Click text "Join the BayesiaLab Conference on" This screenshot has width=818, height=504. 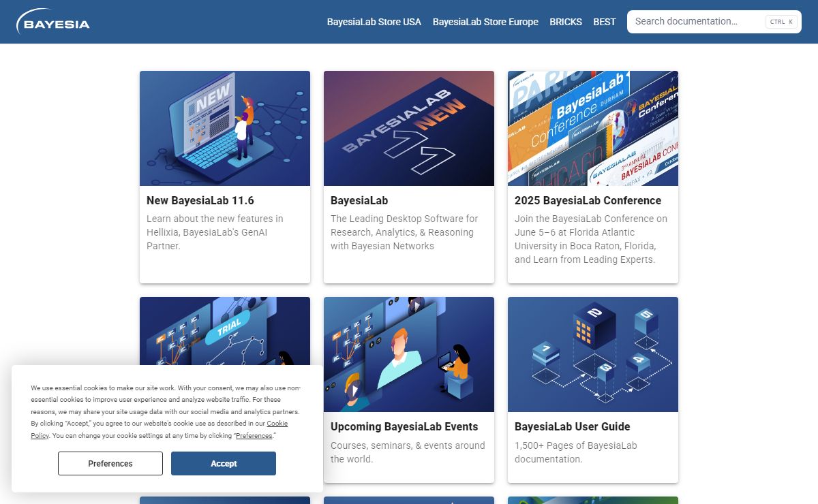(591, 219)
